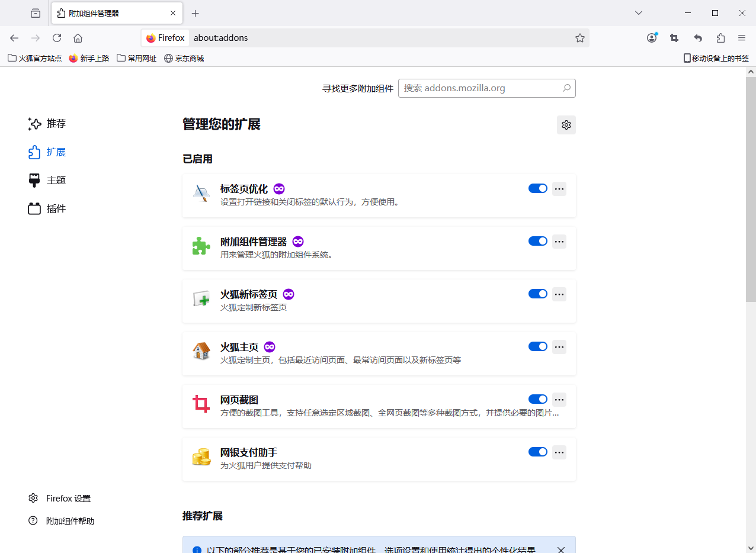This screenshot has width=756, height=553.
Task: Click the purple badge beside 火狐新标签页
Action: (289, 294)
